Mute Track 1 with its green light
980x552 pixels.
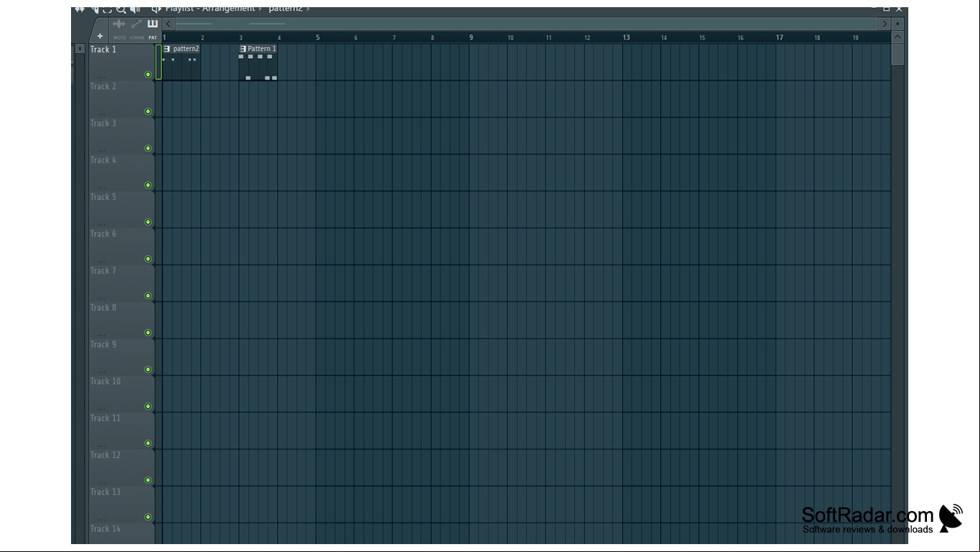pyautogui.click(x=149, y=75)
